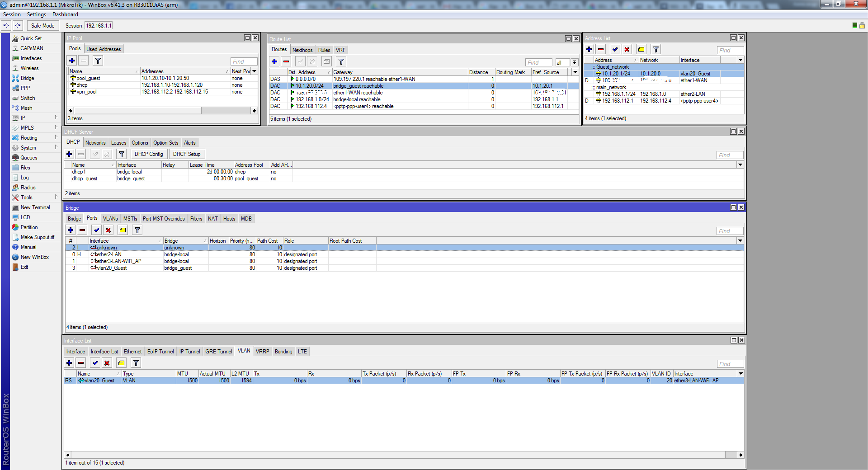The width and height of the screenshot is (868, 470).
Task: Switch to the VLANs tab in Bridge window
Action: click(x=110, y=219)
